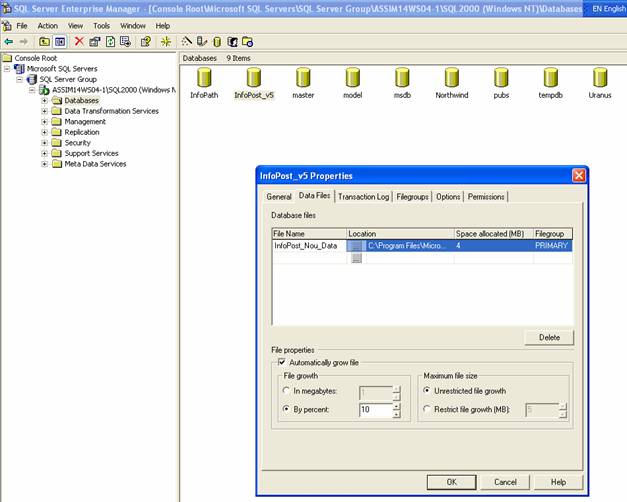627x502 pixels.
Task: Click the yellow New star toolbar icon
Action: (165, 42)
